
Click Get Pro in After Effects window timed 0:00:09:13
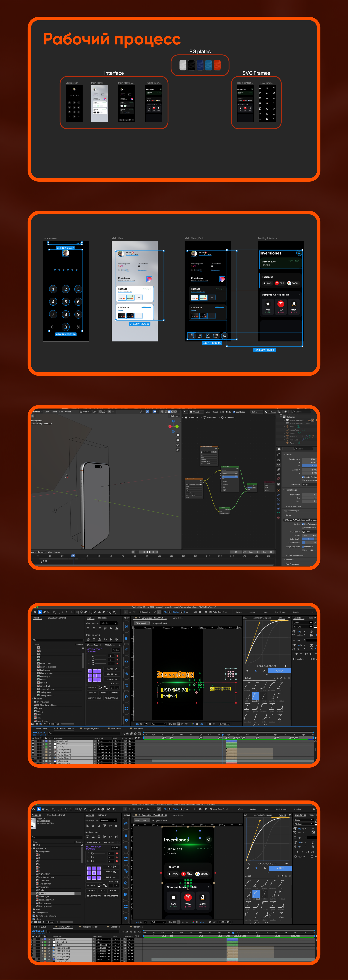point(115,848)
